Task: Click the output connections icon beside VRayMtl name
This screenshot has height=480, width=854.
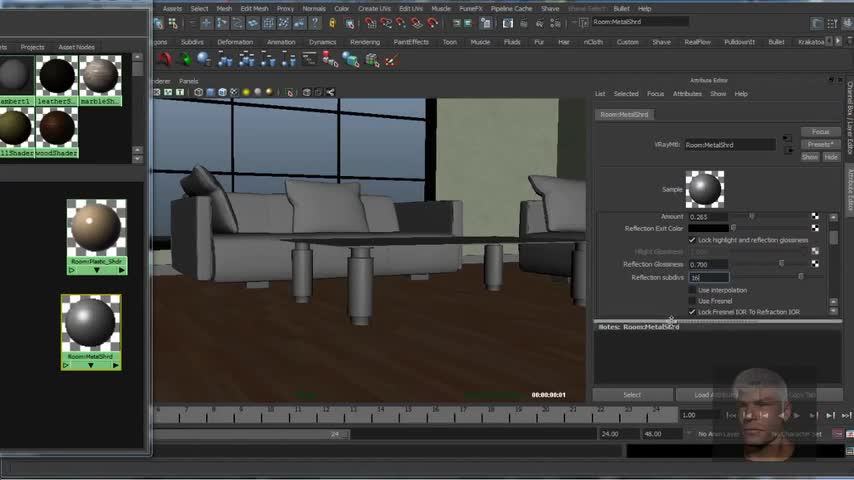Action: click(x=788, y=149)
